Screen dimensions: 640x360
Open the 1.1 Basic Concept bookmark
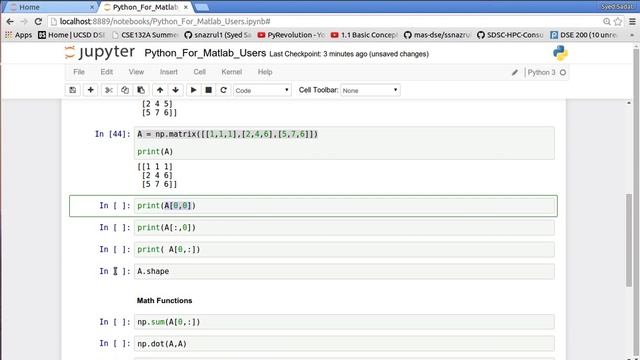[364, 35]
